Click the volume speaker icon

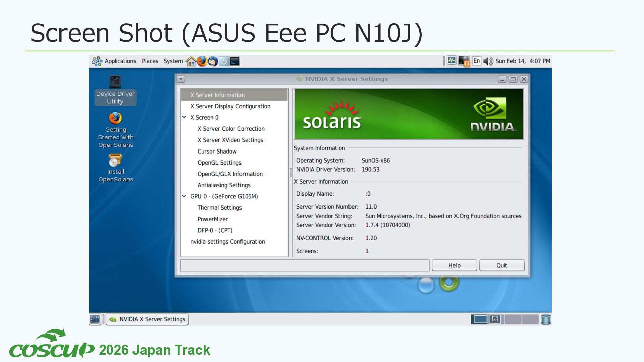tap(488, 61)
